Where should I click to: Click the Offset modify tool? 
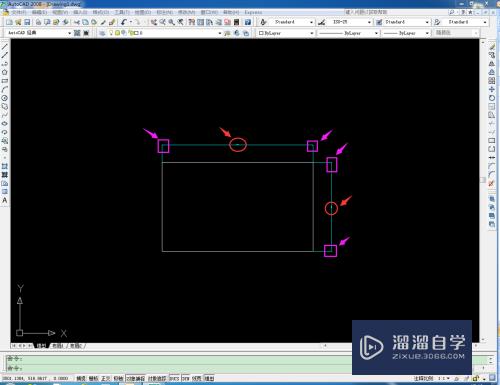pos(492,72)
